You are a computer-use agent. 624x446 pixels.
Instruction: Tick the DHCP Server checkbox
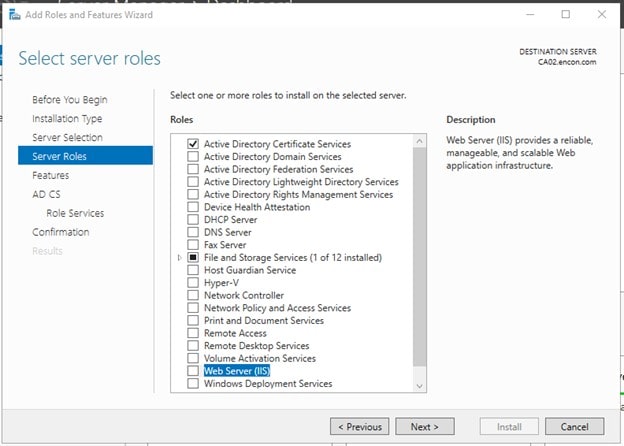[194, 220]
